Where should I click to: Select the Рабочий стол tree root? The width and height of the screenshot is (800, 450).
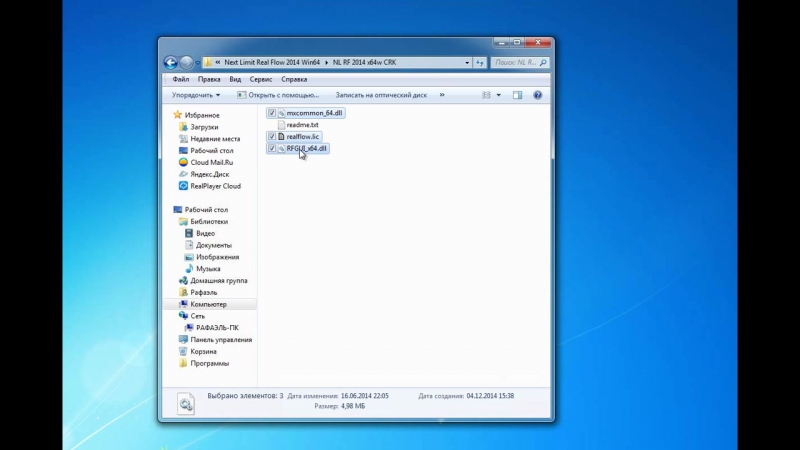[x=206, y=210]
